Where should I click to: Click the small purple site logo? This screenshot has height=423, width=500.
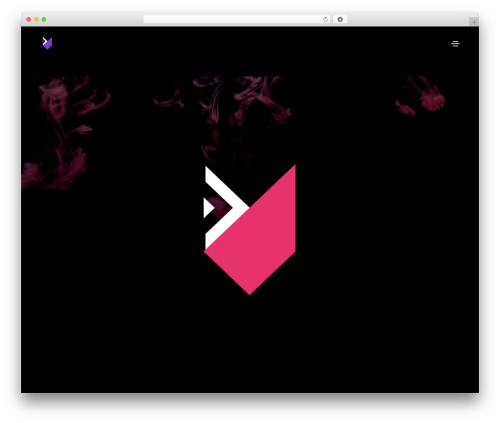[x=47, y=43]
